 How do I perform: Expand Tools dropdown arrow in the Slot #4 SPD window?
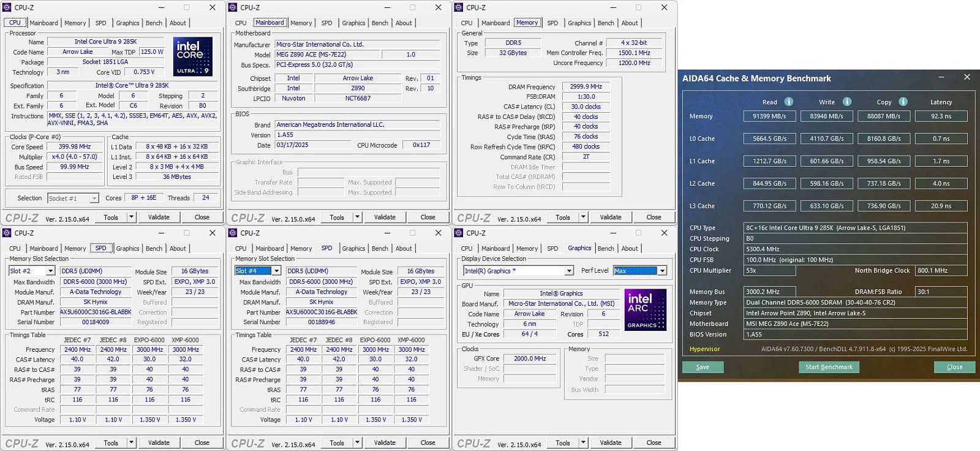coord(357,442)
